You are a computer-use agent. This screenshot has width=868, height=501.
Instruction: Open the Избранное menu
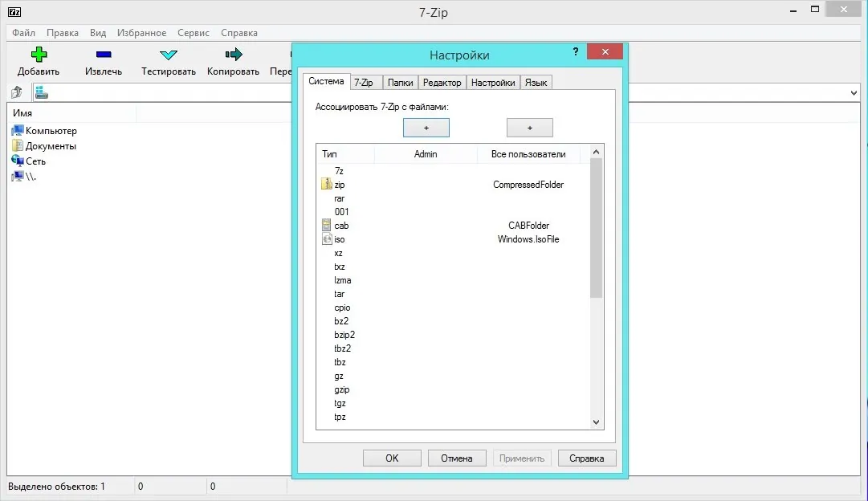pos(141,33)
